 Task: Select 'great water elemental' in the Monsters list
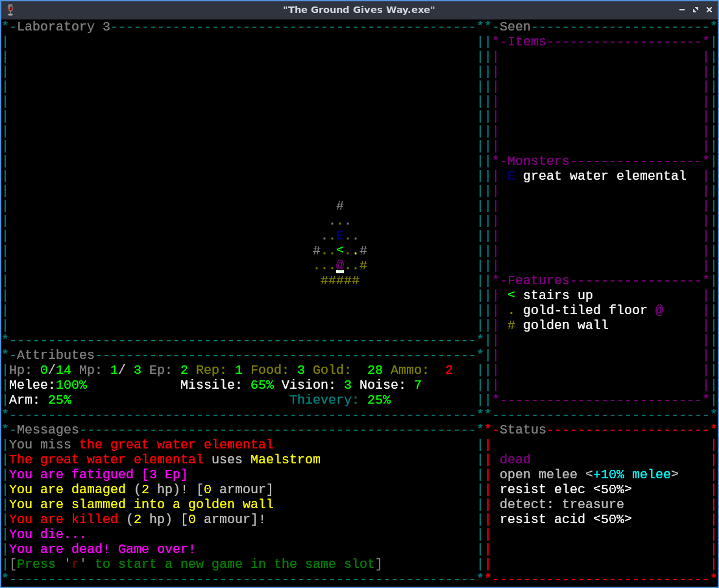pos(604,176)
